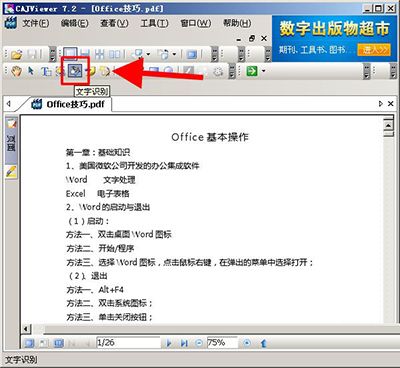Click the full screen view icon
400x368 pixels.
pos(192,54)
